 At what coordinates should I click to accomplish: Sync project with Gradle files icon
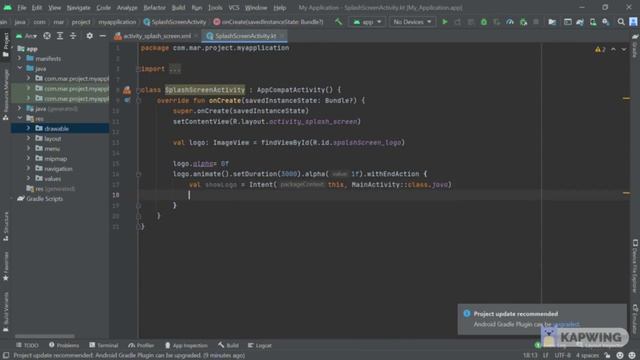580,22
